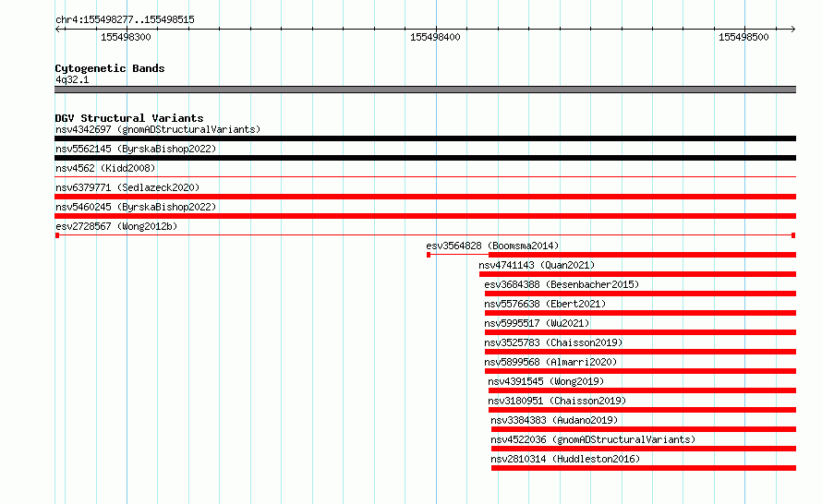Open the nsv5995517 (Wu2021) label
Viewport: 822px width, 504px height.
click(537, 323)
